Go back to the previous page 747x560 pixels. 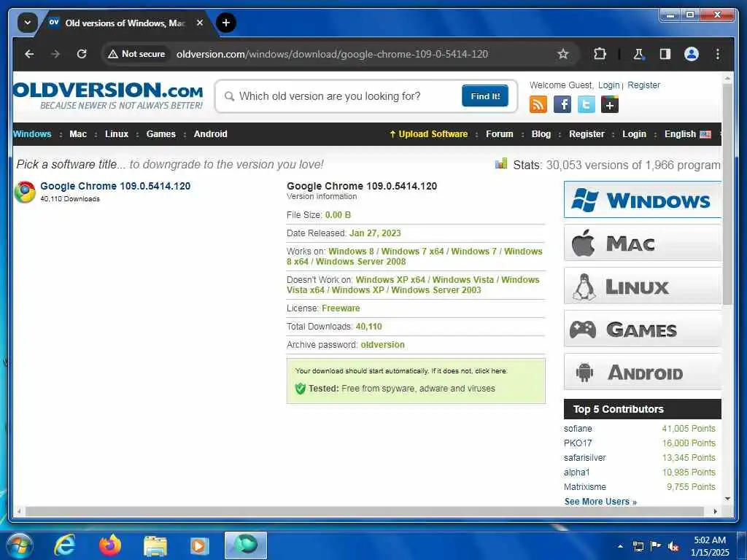[x=29, y=54]
